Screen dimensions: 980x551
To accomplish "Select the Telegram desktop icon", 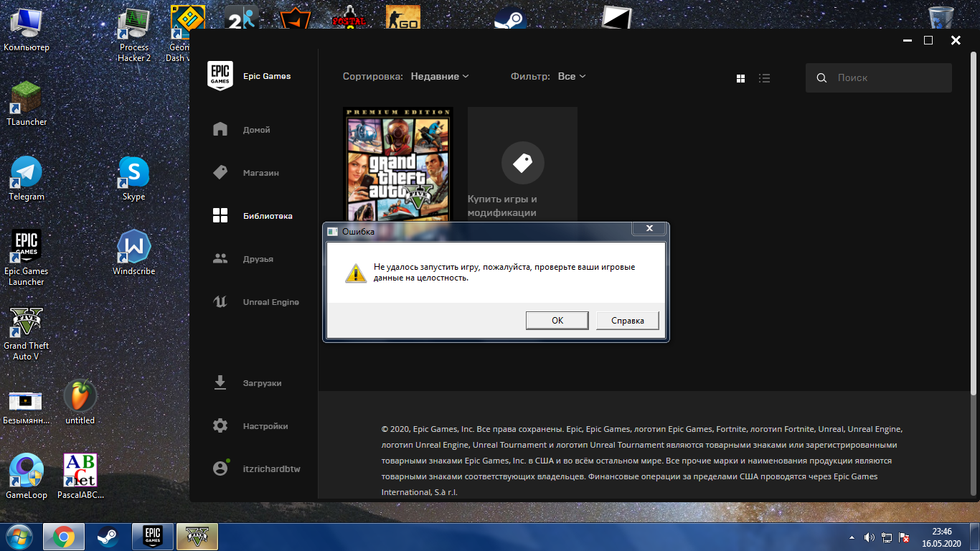I will tap(27, 178).
